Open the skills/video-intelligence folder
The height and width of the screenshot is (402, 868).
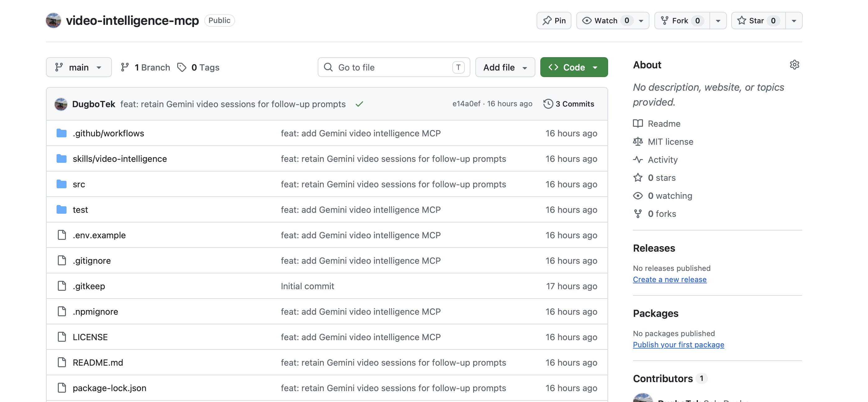[x=120, y=158]
